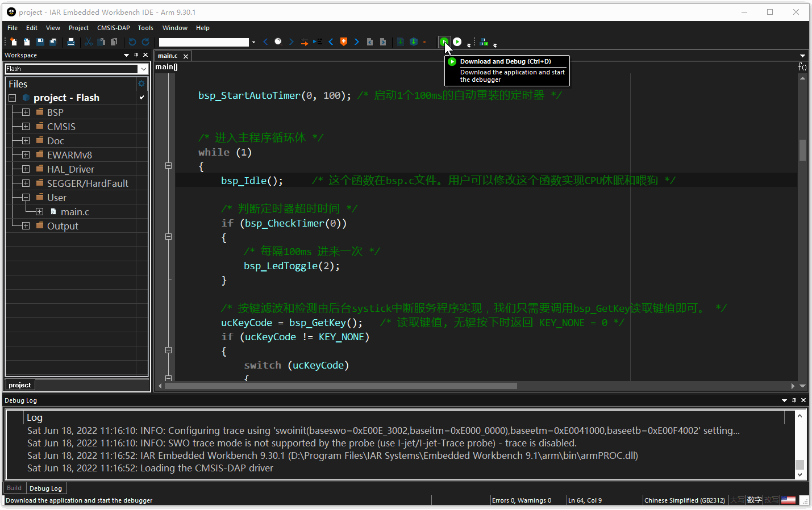
Task: Collapse the User folder
Action: coord(26,197)
